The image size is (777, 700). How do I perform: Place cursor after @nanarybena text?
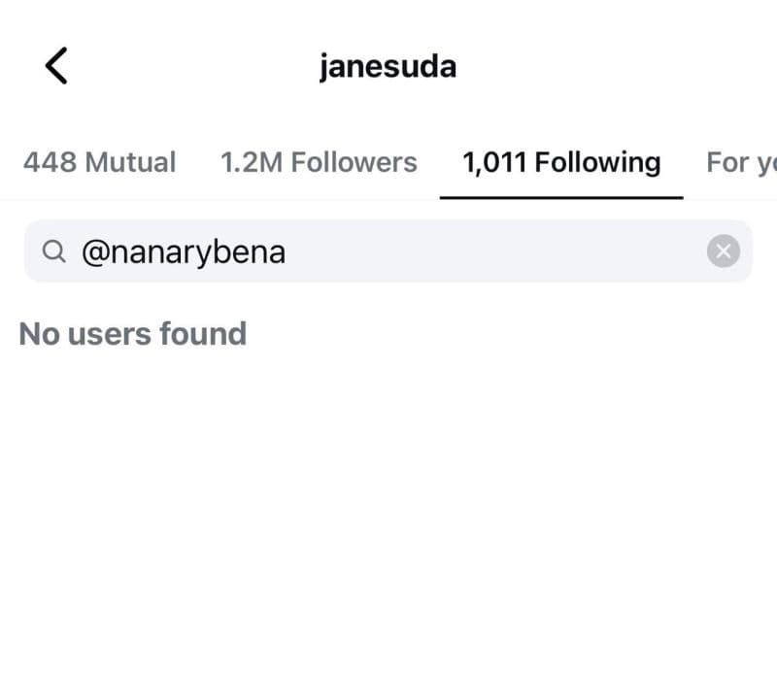[287, 251]
